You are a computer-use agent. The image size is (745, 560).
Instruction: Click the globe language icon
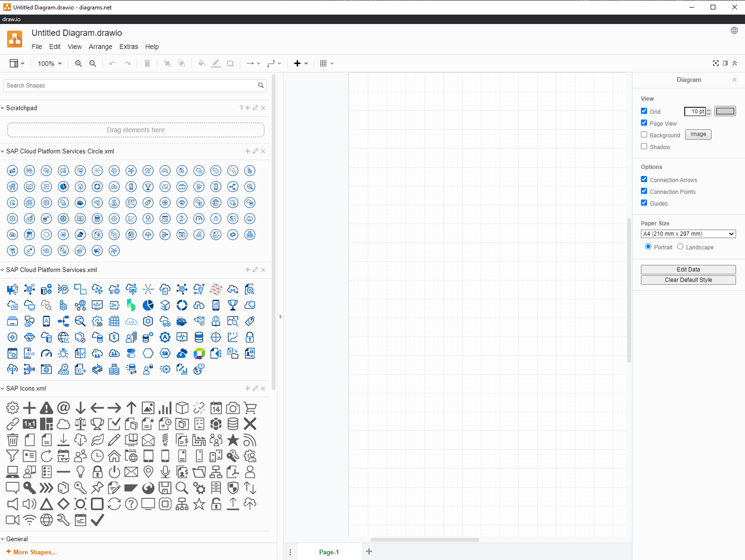point(734,31)
